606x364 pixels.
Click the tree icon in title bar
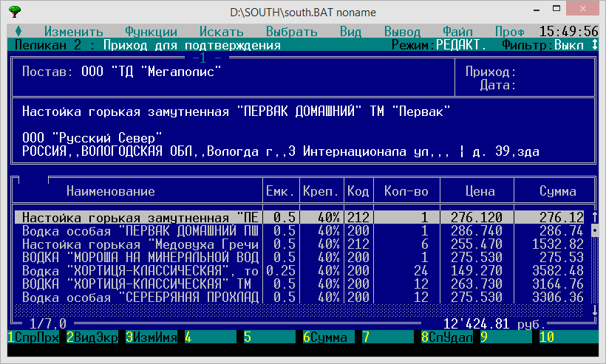(14, 11)
